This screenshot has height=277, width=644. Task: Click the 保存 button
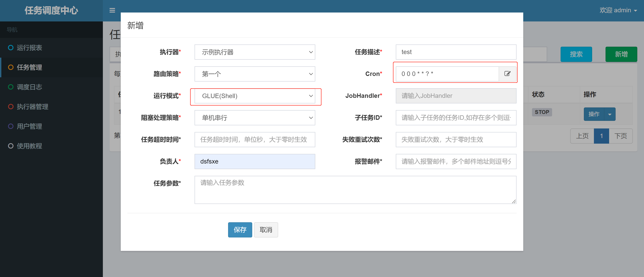click(240, 230)
